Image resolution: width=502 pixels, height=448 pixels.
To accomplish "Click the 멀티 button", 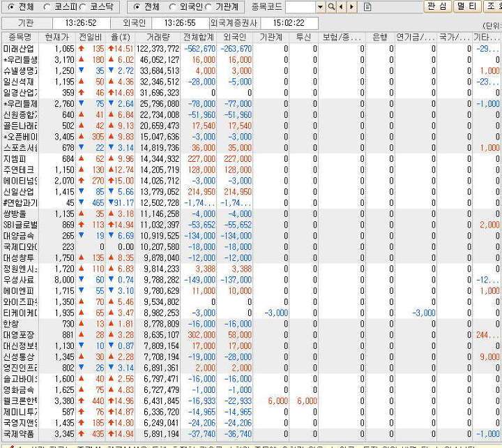I will 467,6.
